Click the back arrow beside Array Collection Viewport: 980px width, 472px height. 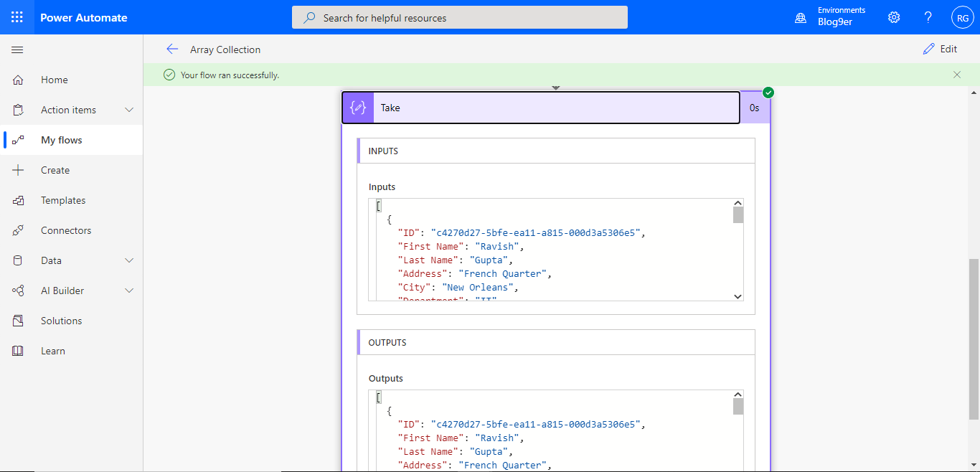click(x=172, y=49)
